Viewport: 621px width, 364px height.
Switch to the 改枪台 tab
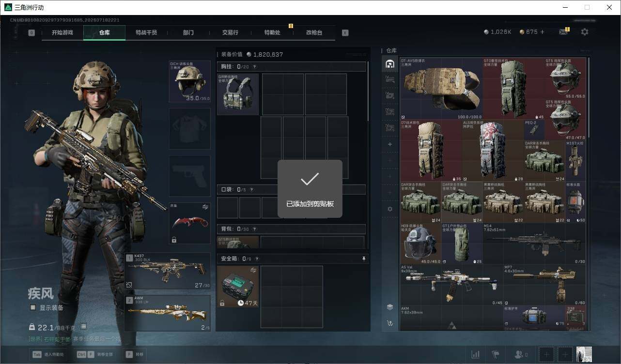[x=314, y=32]
